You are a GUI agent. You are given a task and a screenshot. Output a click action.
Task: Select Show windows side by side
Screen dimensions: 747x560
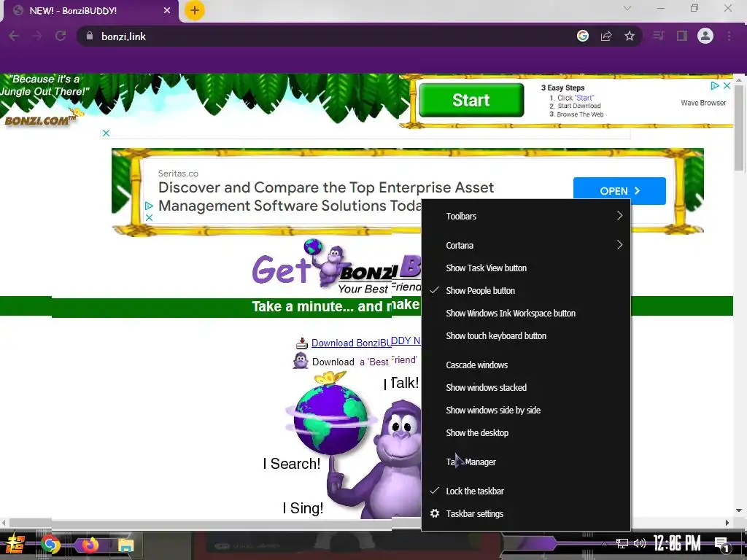526,410
